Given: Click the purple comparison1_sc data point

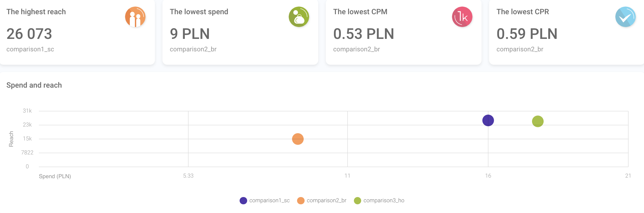Looking at the screenshot, I should (x=488, y=120).
